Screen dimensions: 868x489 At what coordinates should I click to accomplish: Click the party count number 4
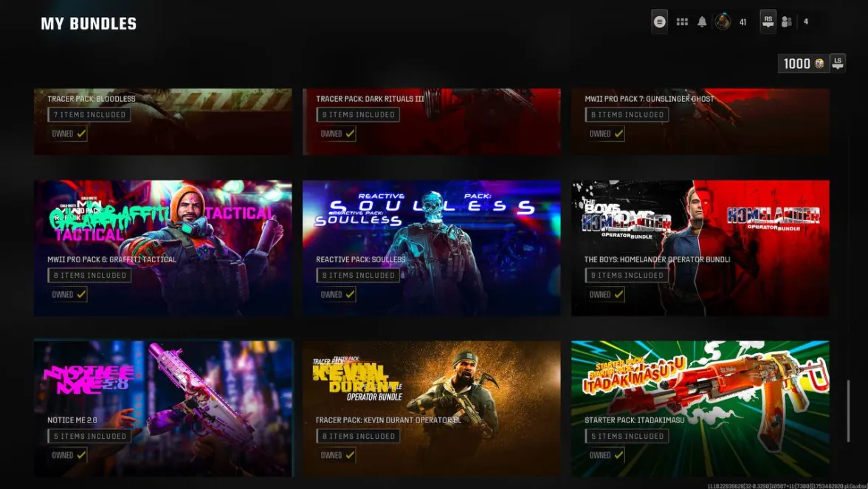pos(806,21)
